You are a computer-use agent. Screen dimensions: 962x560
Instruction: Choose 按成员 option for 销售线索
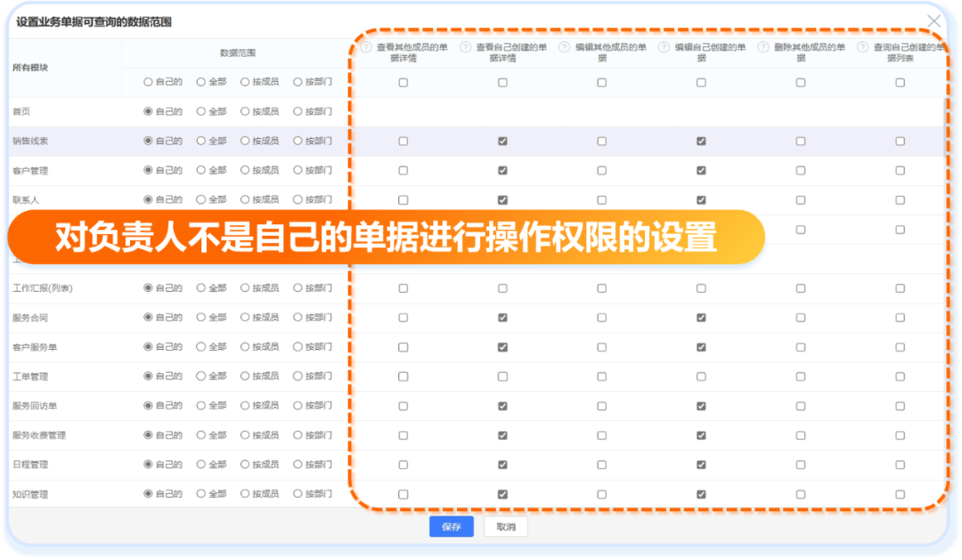[x=246, y=140]
